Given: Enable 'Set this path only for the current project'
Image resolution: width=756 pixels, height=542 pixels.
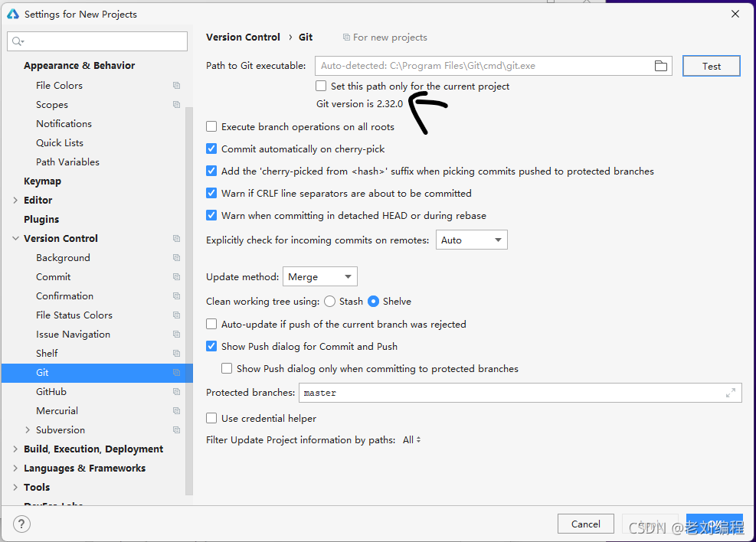Looking at the screenshot, I should [321, 86].
